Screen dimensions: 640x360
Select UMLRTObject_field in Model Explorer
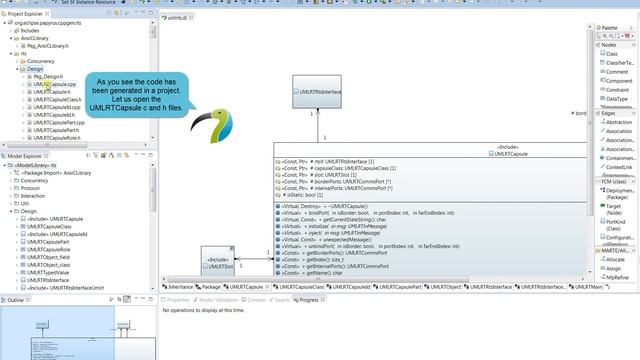[x=48, y=257]
